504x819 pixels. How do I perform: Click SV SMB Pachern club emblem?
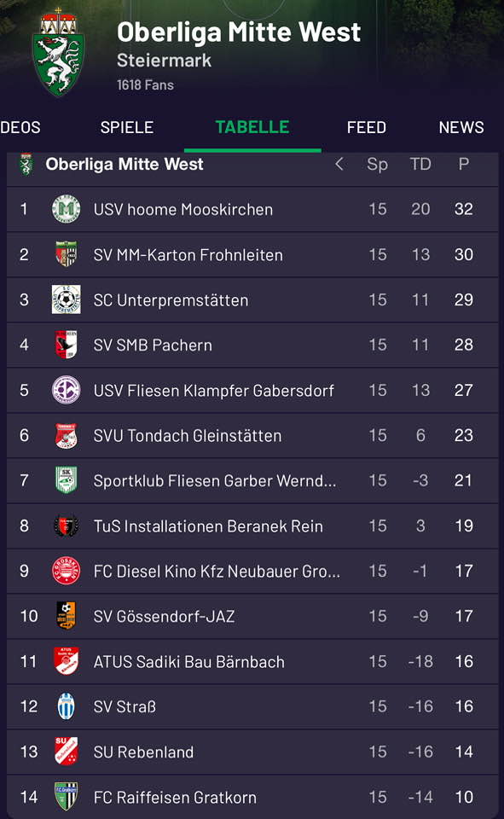click(67, 345)
